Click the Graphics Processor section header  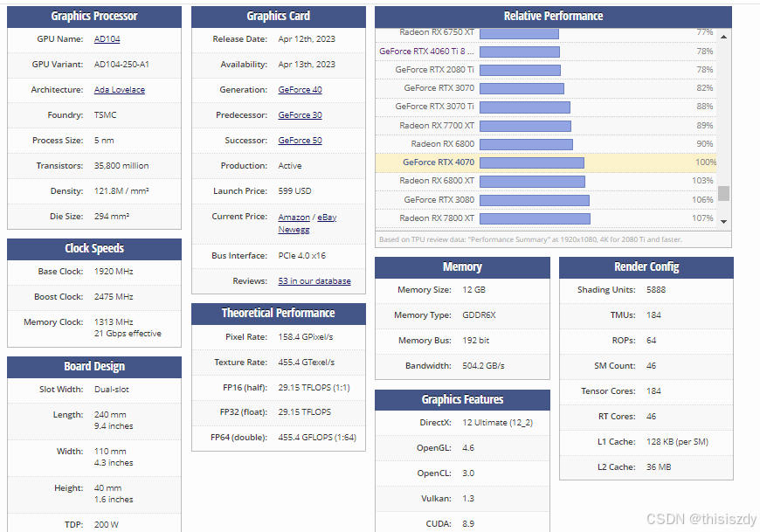pos(94,17)
